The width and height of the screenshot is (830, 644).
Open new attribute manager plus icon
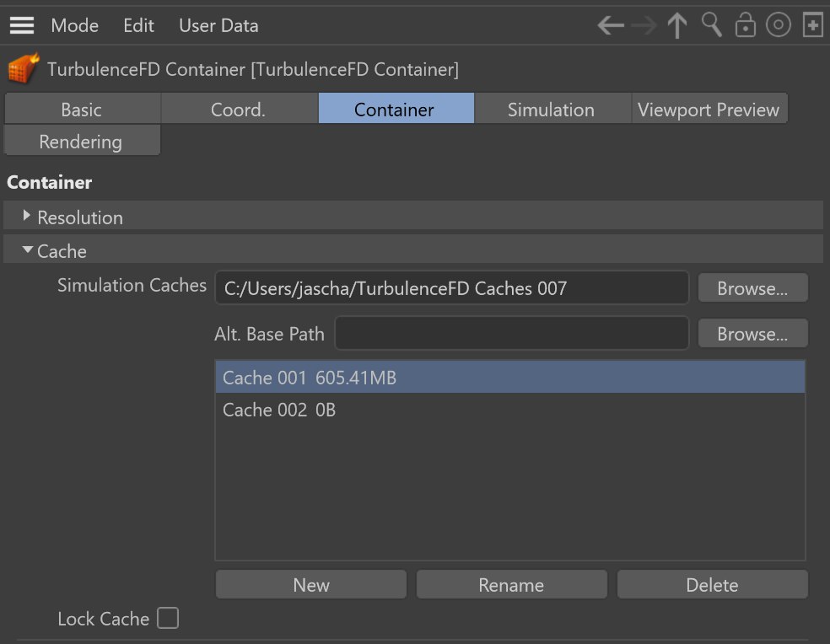(x=812, y=25)
